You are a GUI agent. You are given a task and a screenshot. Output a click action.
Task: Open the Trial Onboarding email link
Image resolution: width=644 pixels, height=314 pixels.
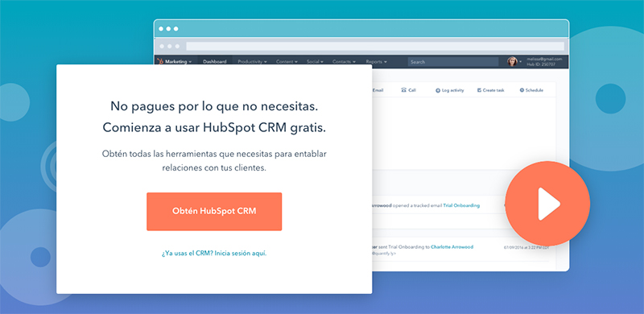(461, 205)
